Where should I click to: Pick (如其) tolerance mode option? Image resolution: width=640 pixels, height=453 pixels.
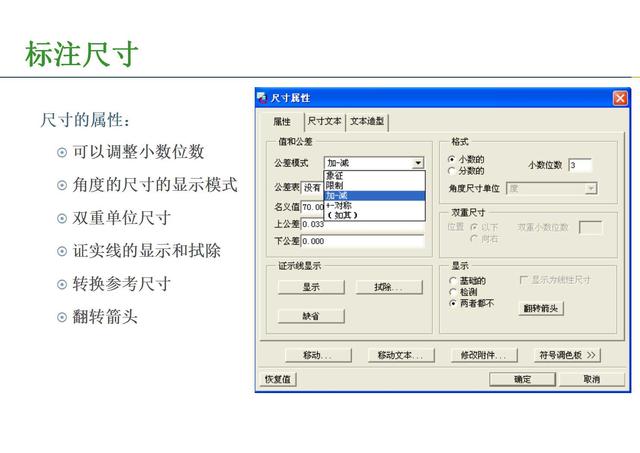click(374, 215)
